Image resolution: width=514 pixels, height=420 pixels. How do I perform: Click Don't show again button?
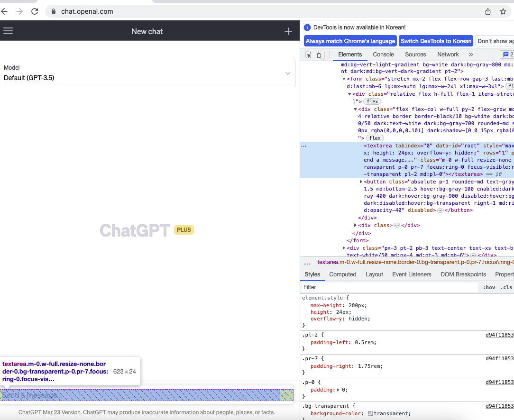point(495,41)
